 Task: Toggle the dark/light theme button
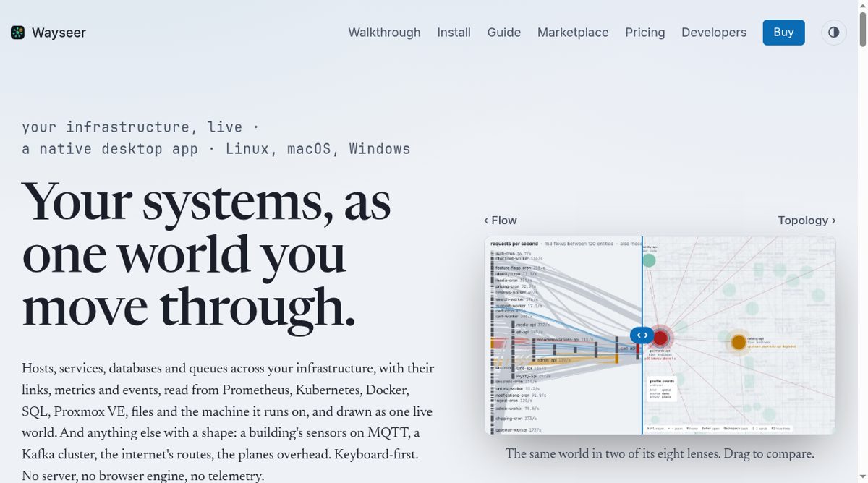[834, 33]
